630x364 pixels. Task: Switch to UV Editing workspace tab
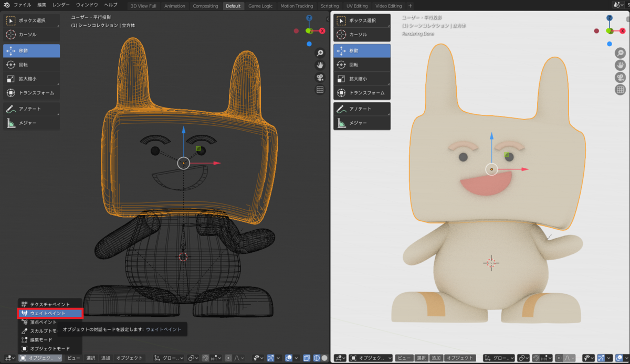click(x=357, y=6)
